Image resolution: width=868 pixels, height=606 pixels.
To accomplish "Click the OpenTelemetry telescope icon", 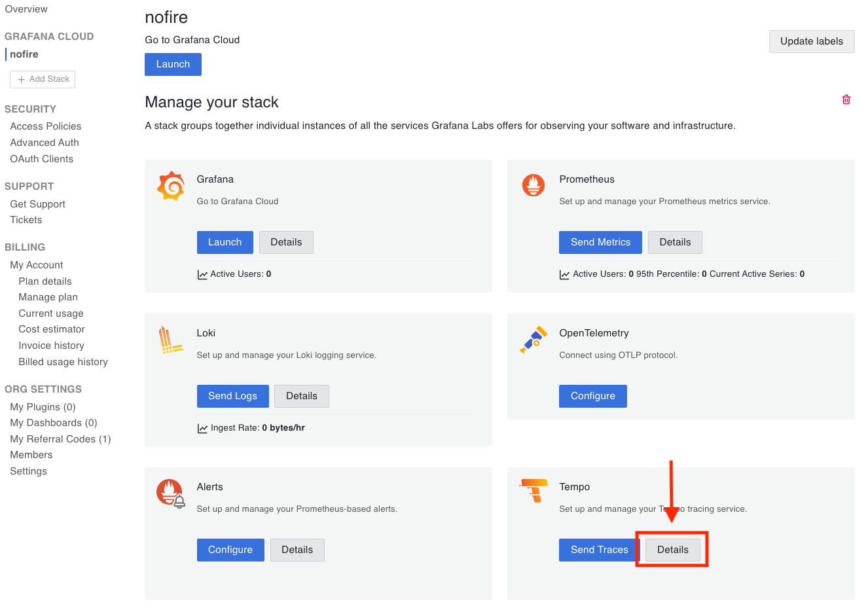I will click(533, 339).
